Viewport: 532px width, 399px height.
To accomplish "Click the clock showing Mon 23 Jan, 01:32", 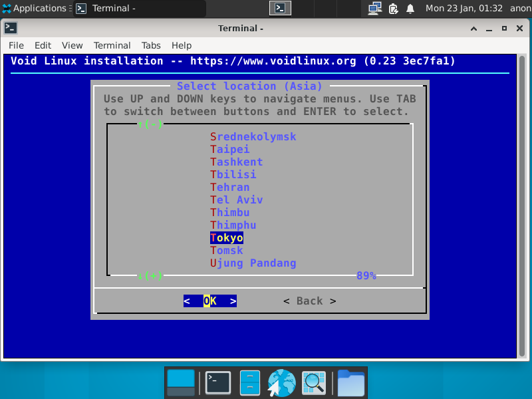I will [464, 8].
